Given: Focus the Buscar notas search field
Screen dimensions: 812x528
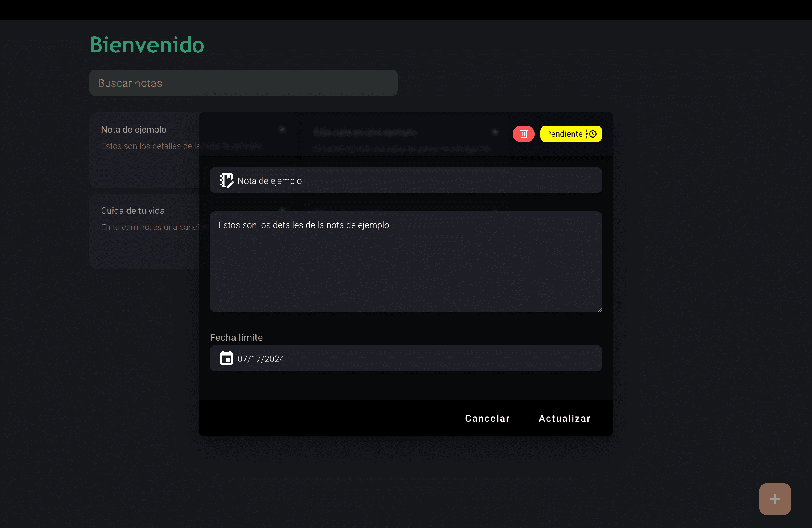Looking at the screenshot, I should coord(243,83).
